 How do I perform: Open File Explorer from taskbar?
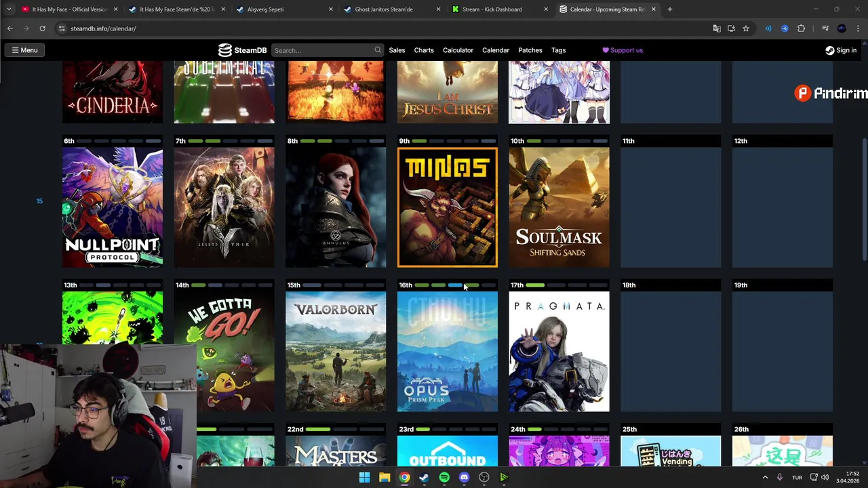384,477
